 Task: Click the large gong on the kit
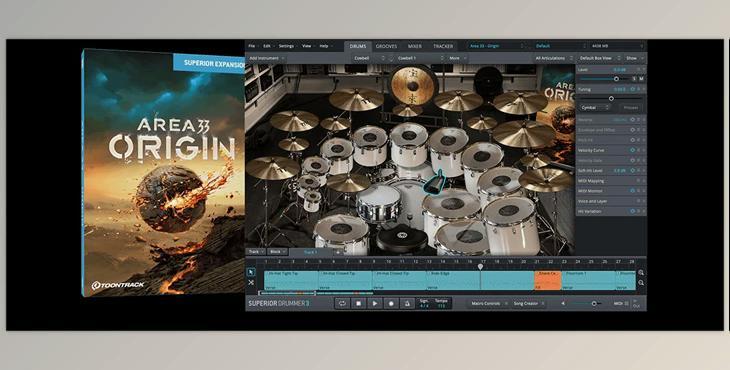coord(412,86)
